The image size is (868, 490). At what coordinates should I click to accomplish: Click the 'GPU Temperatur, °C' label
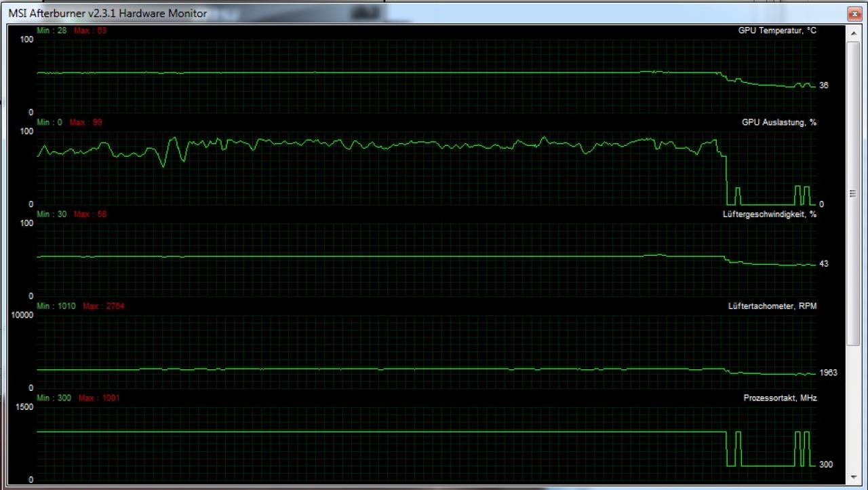pyautogui.click(x=777, y=31)
